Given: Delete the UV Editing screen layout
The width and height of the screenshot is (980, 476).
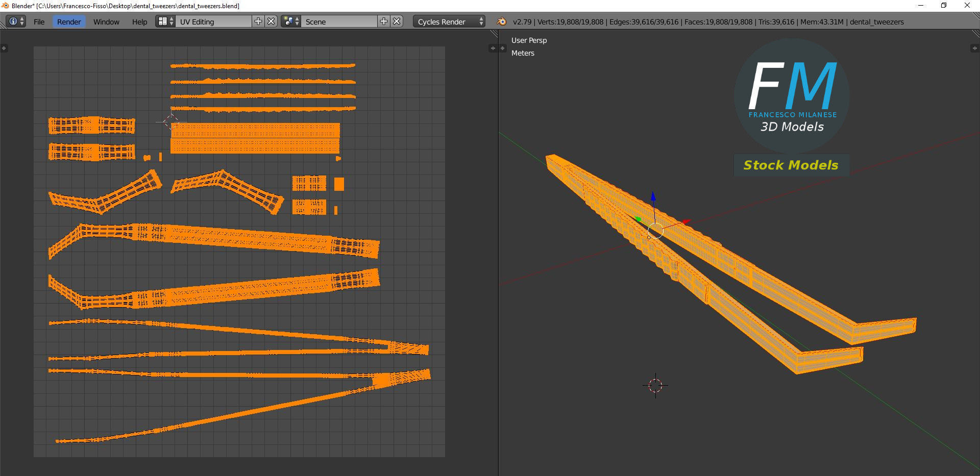Looking at the screenshot, I should click(272, 21).
